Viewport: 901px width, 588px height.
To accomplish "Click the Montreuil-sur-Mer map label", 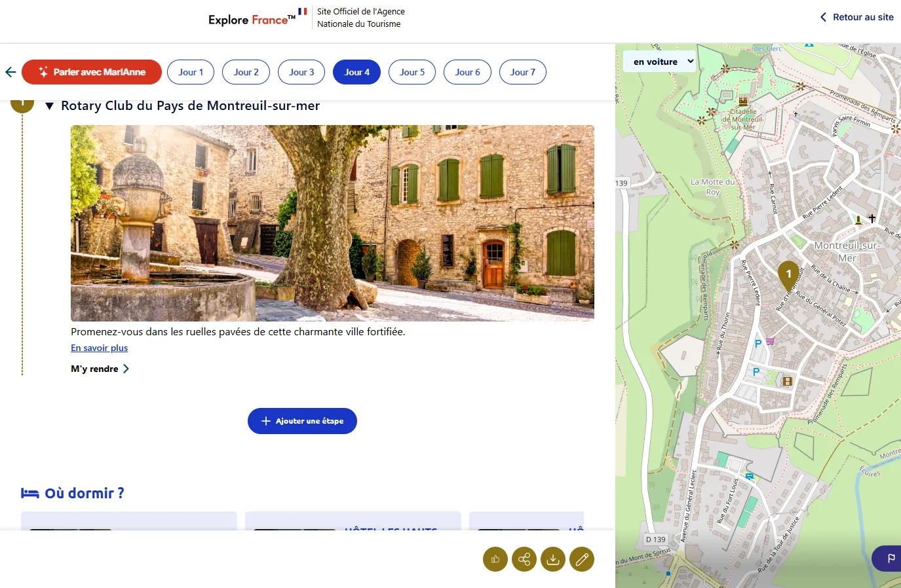I will [847, 251].
